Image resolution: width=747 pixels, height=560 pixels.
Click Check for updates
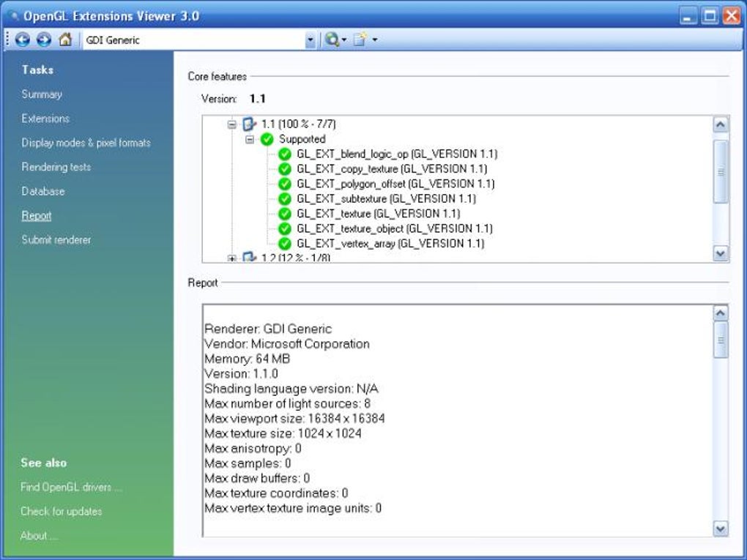click(61, 512)
